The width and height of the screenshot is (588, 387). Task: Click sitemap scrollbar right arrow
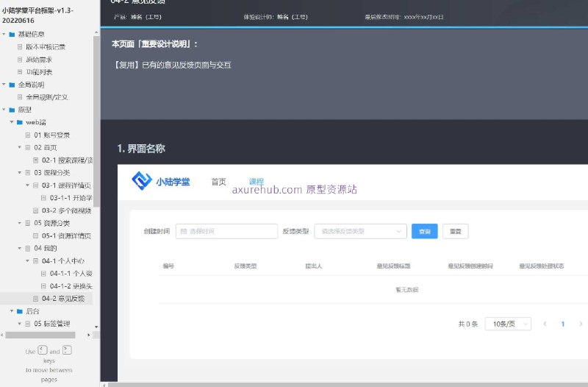[89, 335]
